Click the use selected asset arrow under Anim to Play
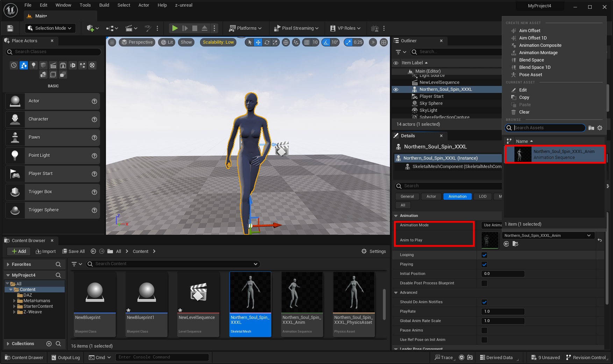Screen dimensions: 613x364 pos(506,244)
